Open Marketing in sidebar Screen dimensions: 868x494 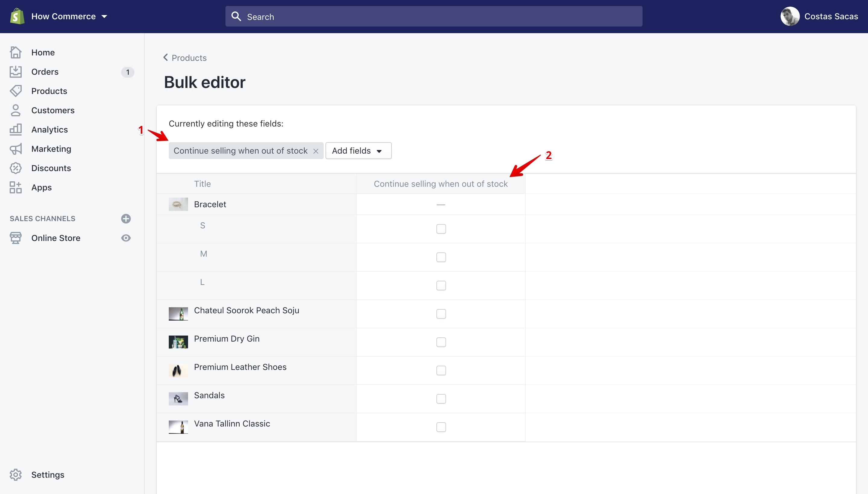point(51,149)
